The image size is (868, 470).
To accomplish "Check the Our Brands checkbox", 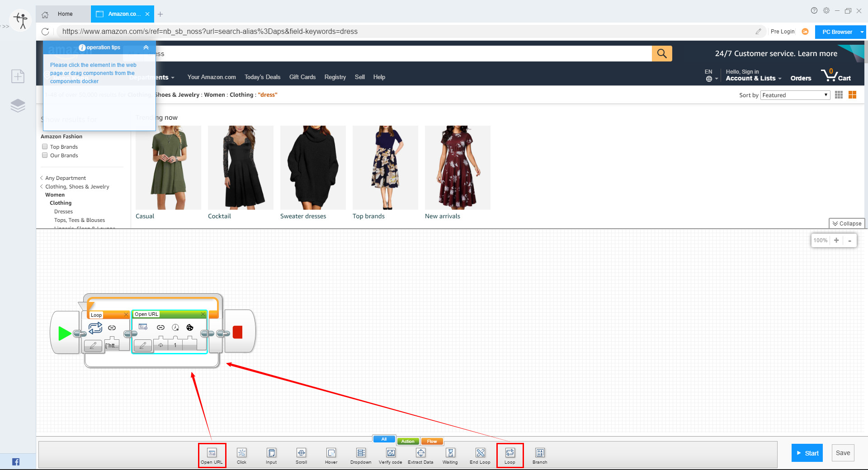I will [x=45, y=155].
